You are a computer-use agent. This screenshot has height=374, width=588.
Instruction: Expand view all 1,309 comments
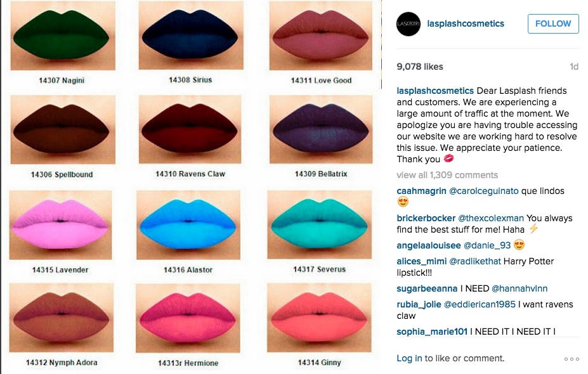[447, 175]
